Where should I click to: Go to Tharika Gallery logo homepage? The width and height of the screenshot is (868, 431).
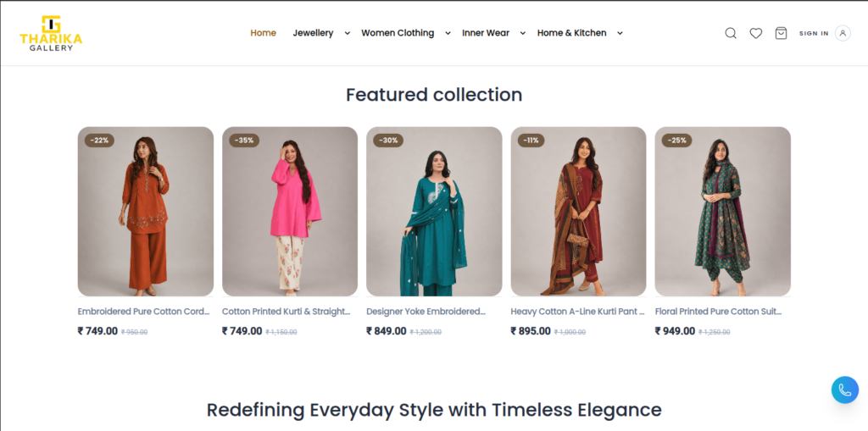[x=51, y=33]
